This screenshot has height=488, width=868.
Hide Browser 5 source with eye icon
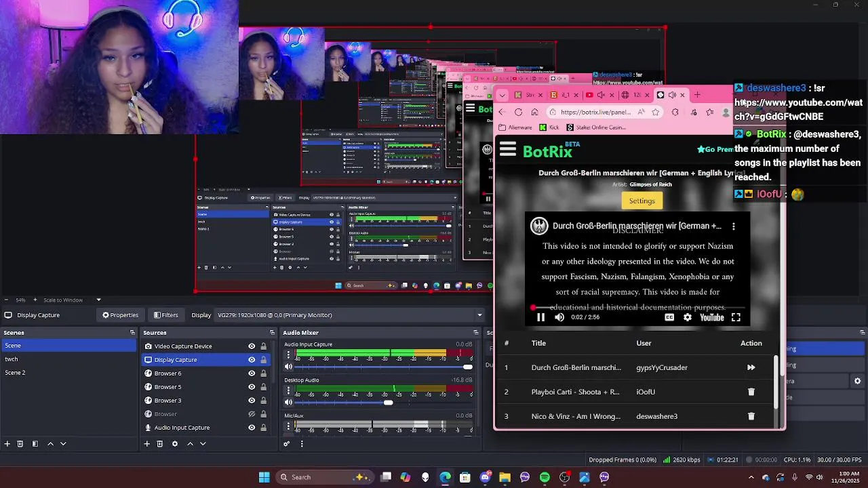pos(252,387)
